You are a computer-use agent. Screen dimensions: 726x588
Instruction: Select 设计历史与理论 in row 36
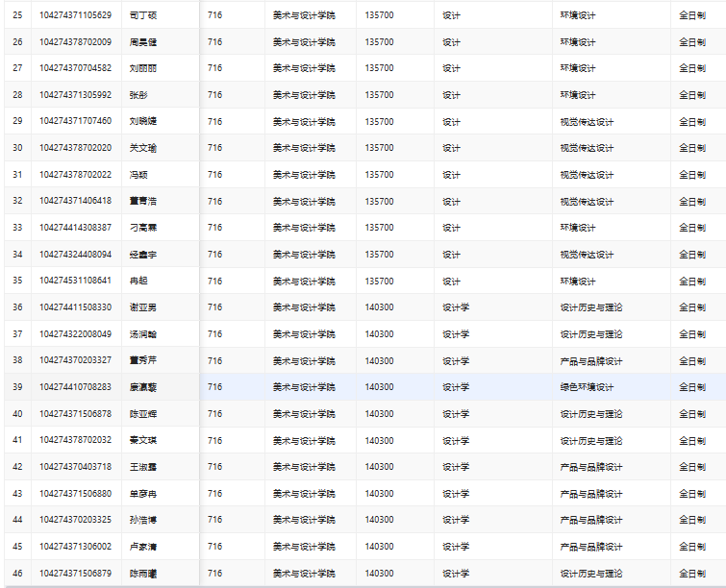point(590,307)
